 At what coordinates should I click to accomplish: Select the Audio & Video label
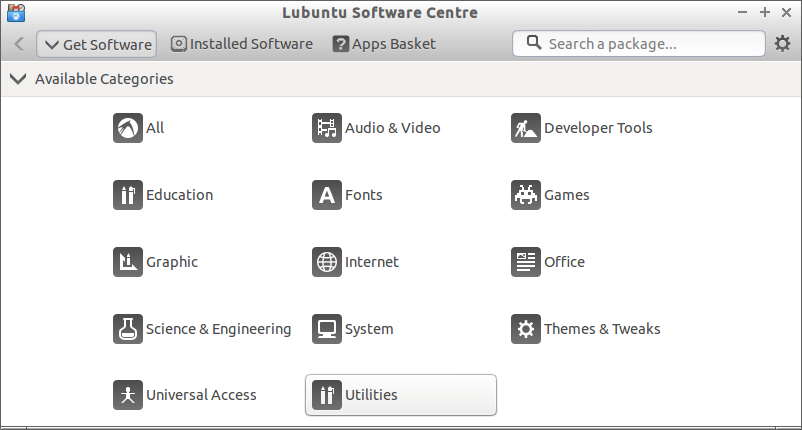pos(392,128)
